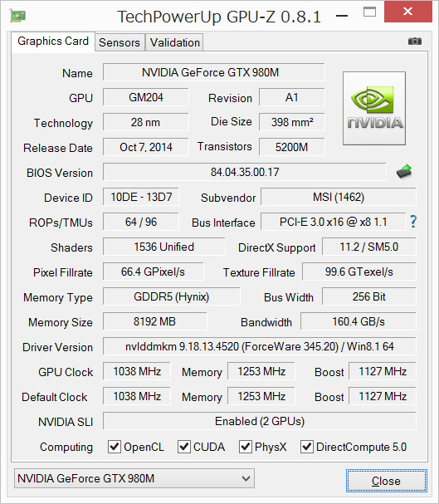Click the BIOS save chip icon
This screenshot has width=439, height=504.
pos(404,172)
